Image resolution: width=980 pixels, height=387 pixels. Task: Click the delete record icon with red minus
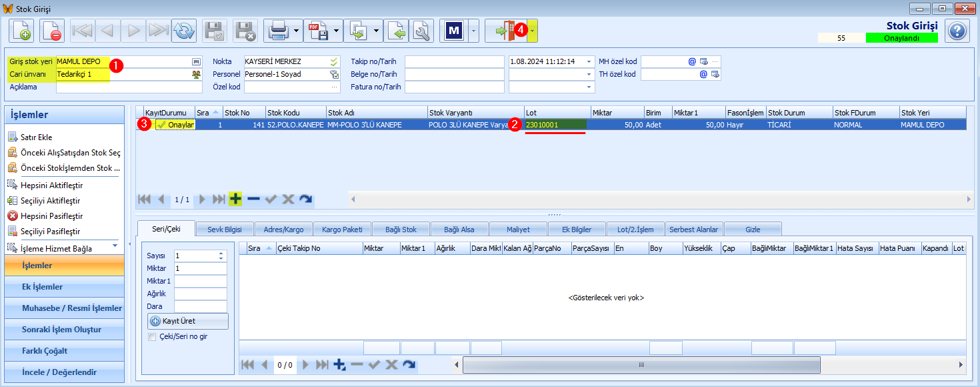click(52, 31)
